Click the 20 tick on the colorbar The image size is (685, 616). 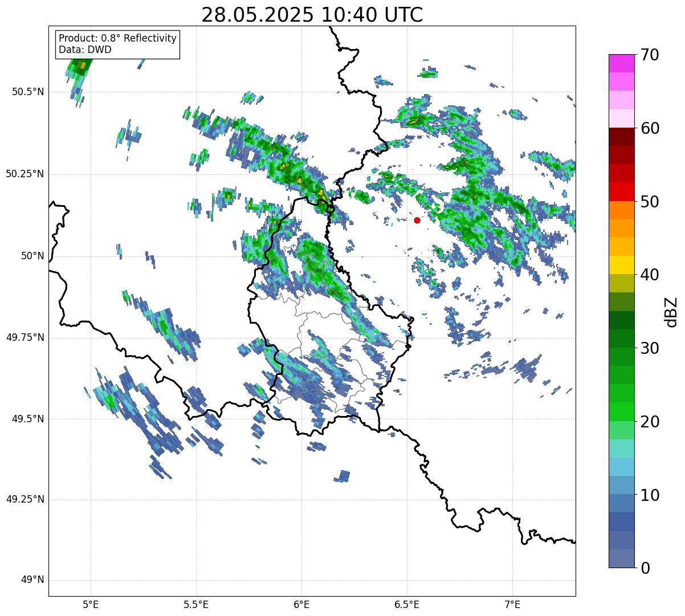(649, 422)
